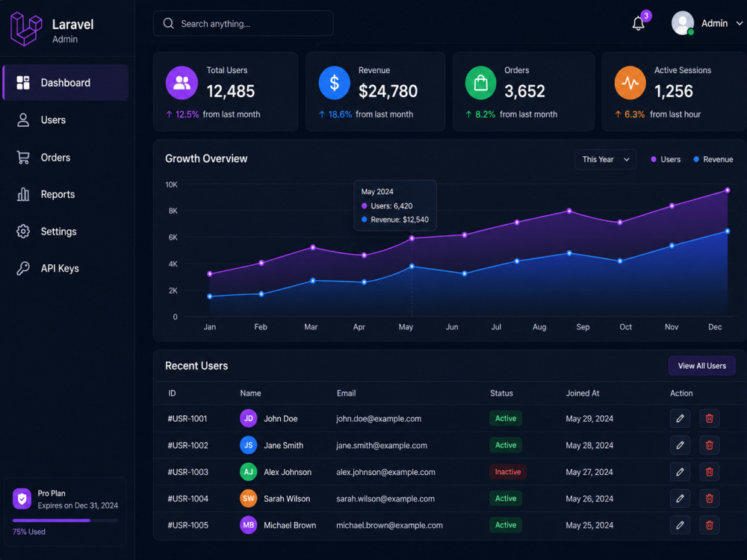747x560 pixels.
Task: Click the 1,256 active sessions value
Action: pyautogui.click(x=673, y=91)
